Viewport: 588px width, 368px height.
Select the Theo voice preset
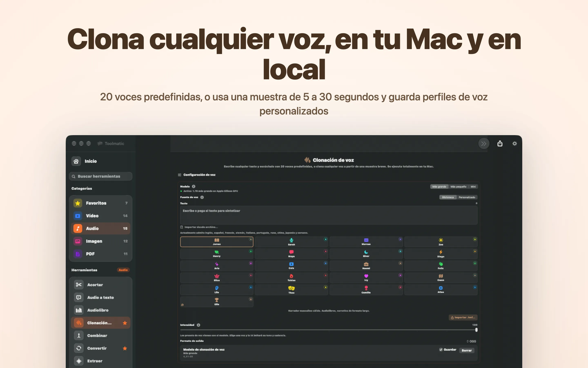pos(291,290)
